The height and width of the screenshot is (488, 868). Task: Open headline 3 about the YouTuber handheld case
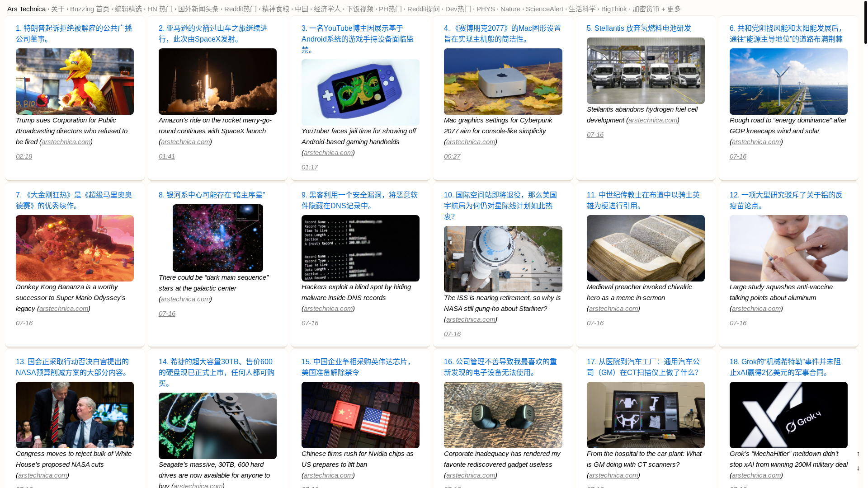tap(357, 39)
